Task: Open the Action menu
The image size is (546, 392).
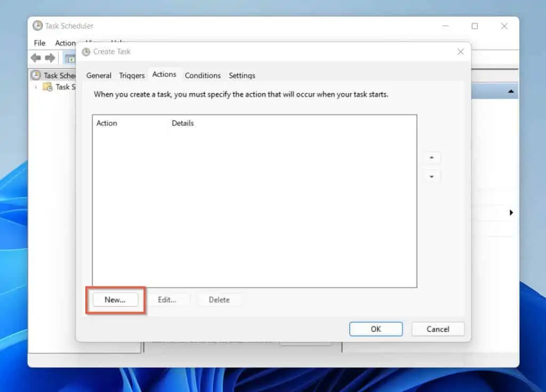Action: pos(64,43)
